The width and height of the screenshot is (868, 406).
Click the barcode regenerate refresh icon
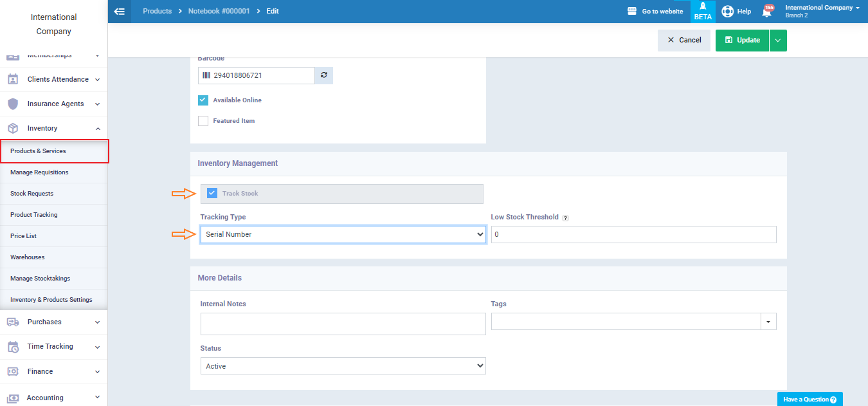324,75
